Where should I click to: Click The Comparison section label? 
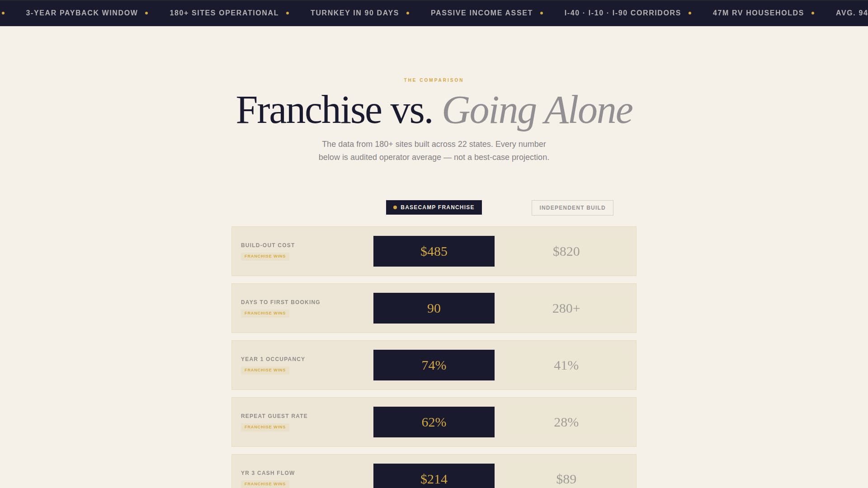434,80
